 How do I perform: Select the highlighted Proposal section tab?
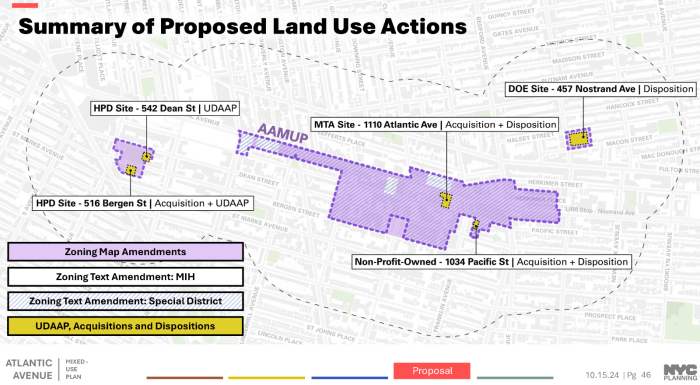pos(432,371)
